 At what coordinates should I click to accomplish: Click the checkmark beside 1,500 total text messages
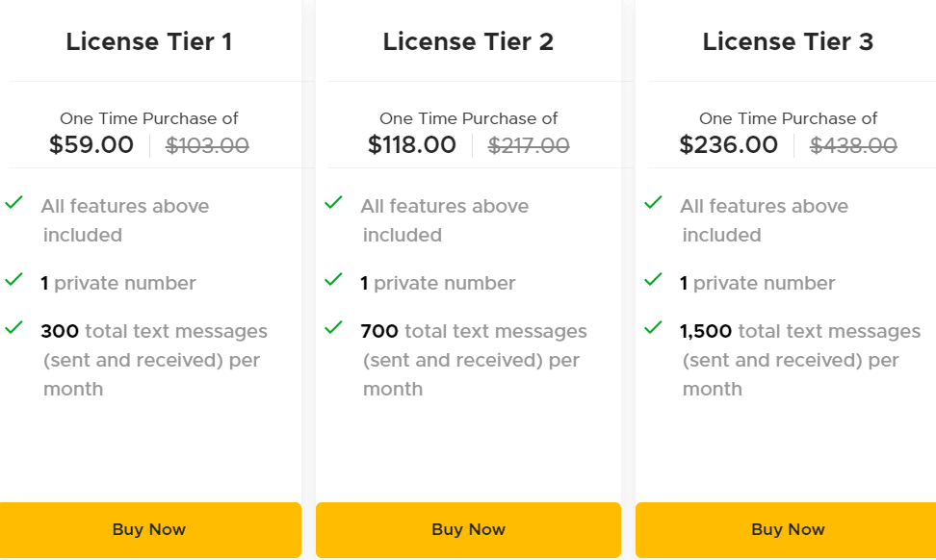[x=654, y=327]
